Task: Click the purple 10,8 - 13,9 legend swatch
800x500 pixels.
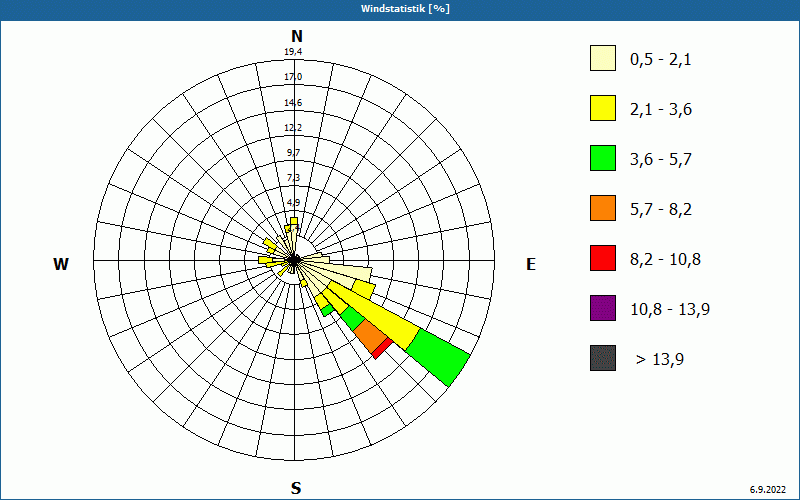Action: (603, 308)
